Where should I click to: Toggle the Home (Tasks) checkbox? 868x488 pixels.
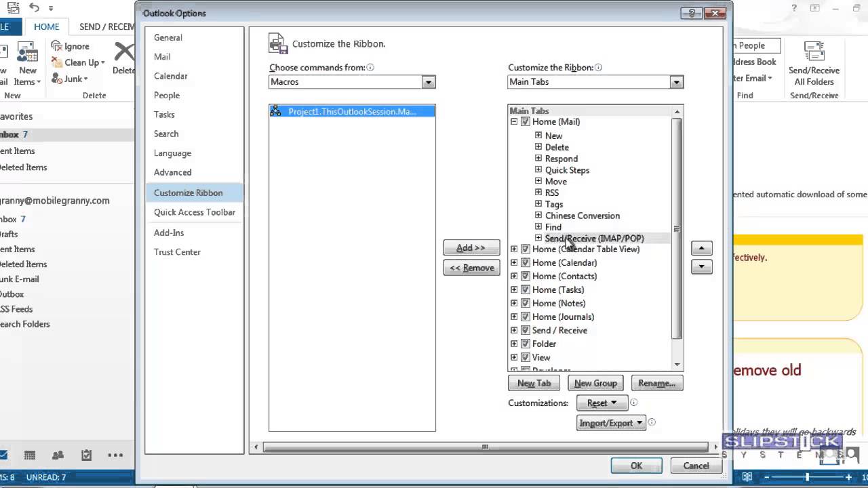pos(525,290)
